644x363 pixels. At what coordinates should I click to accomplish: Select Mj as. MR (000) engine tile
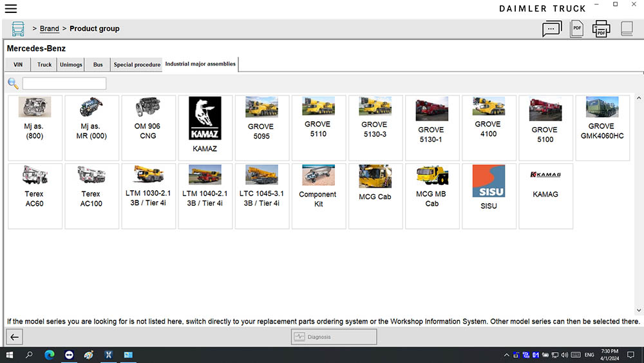(91, 128)
